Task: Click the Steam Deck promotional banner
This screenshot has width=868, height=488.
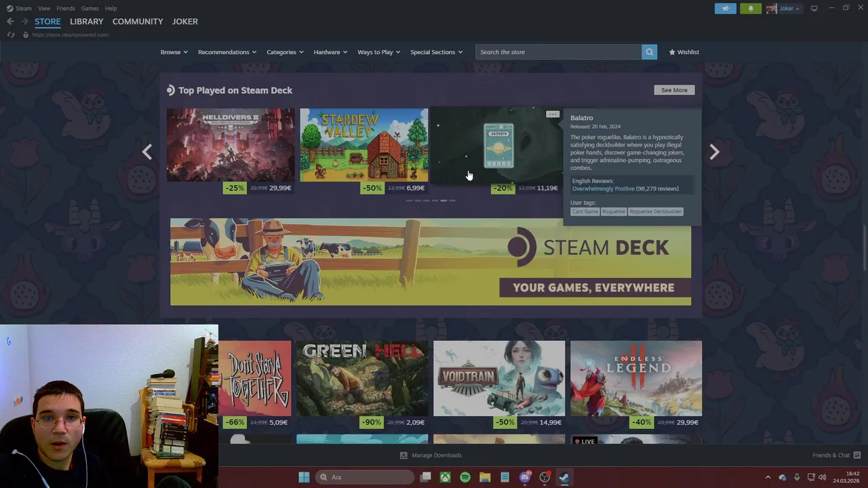Action: point(431,262)
